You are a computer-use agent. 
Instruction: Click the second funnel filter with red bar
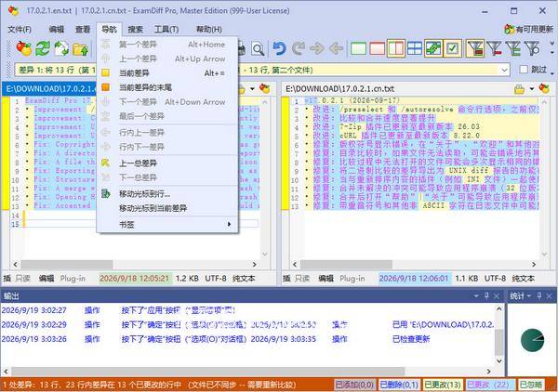[495, 48]
